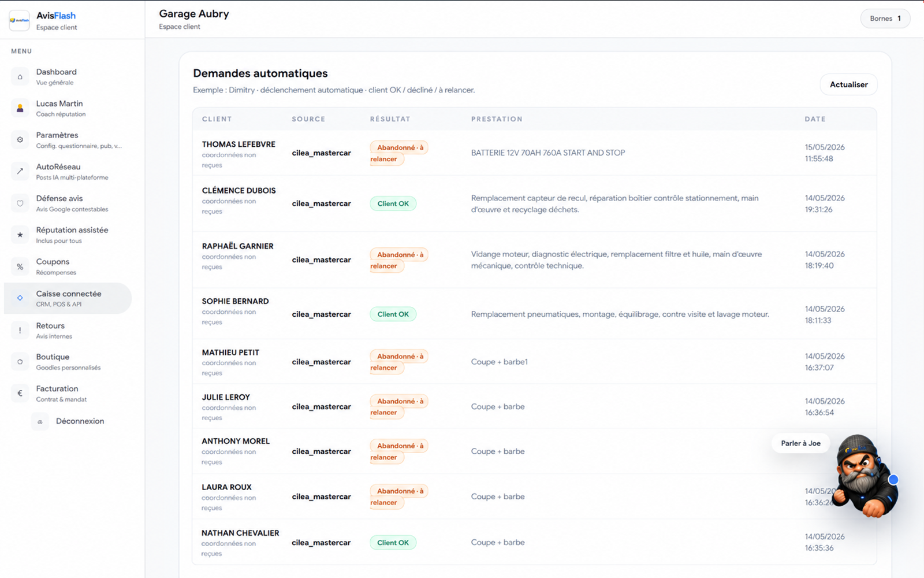Click the Boutique pentagon icon
The width and height of the screenshot is (924, 578).
tap(20, 362)
